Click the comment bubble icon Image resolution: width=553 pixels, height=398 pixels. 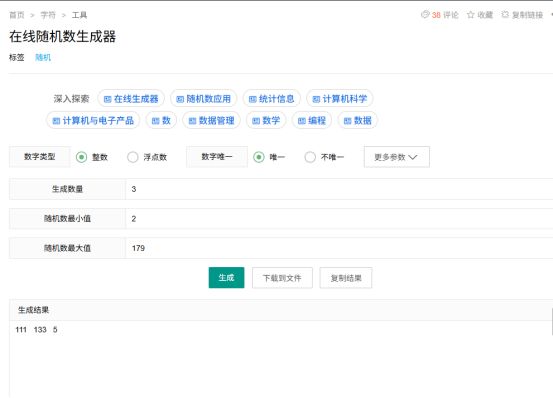point(425,14)
